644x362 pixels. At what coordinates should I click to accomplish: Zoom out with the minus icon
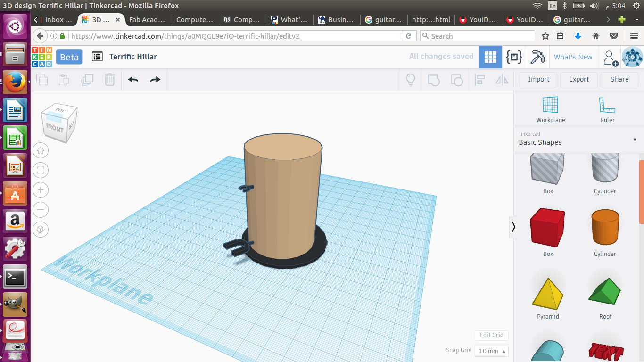tap(41, 210)
